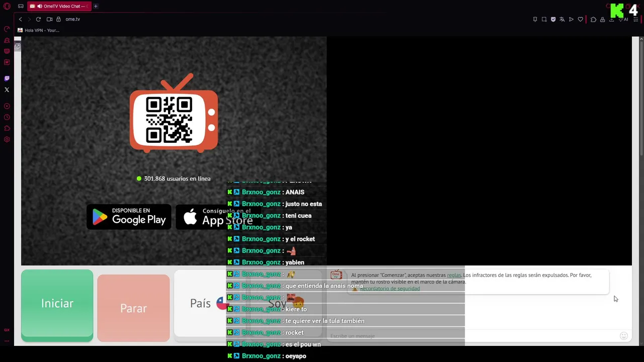Open Settings gear in sidebar

7,139
